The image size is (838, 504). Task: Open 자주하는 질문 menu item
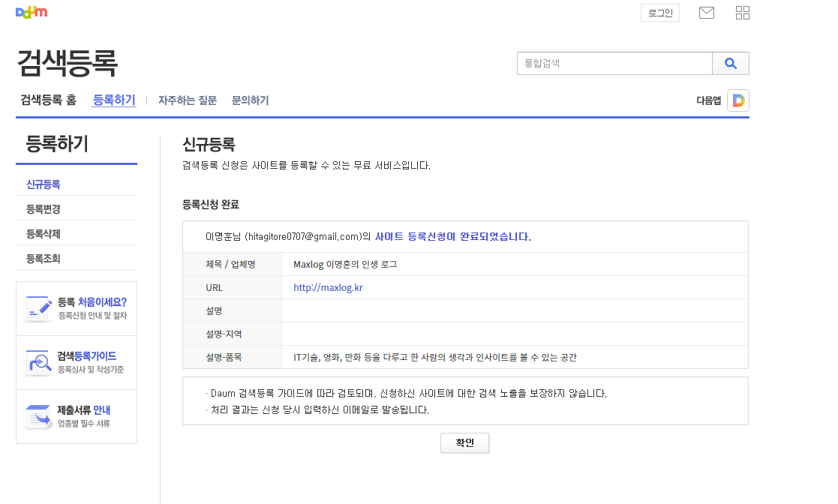pyautogui.click(x=188, y=100)
